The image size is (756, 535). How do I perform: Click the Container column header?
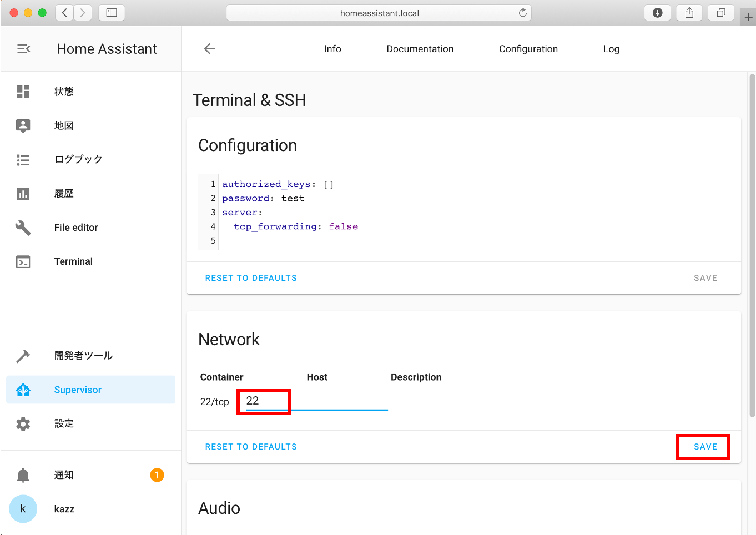221,377
